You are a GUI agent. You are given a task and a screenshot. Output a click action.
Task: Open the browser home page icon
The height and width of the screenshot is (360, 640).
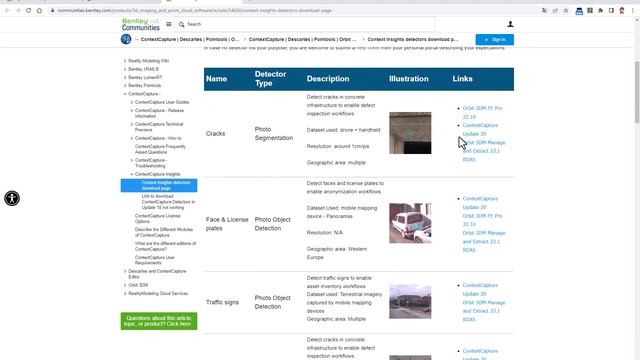click(x=39, y=11)
